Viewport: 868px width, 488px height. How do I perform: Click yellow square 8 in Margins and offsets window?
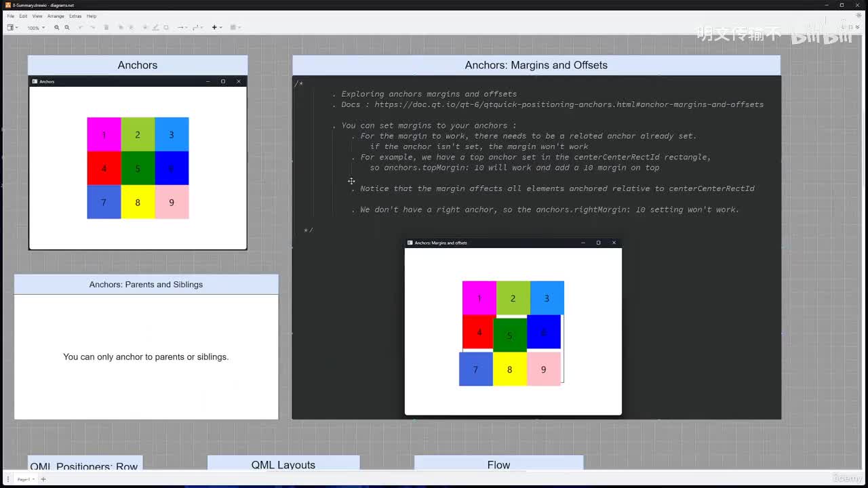pyautogui.click(x=510, y=369)
